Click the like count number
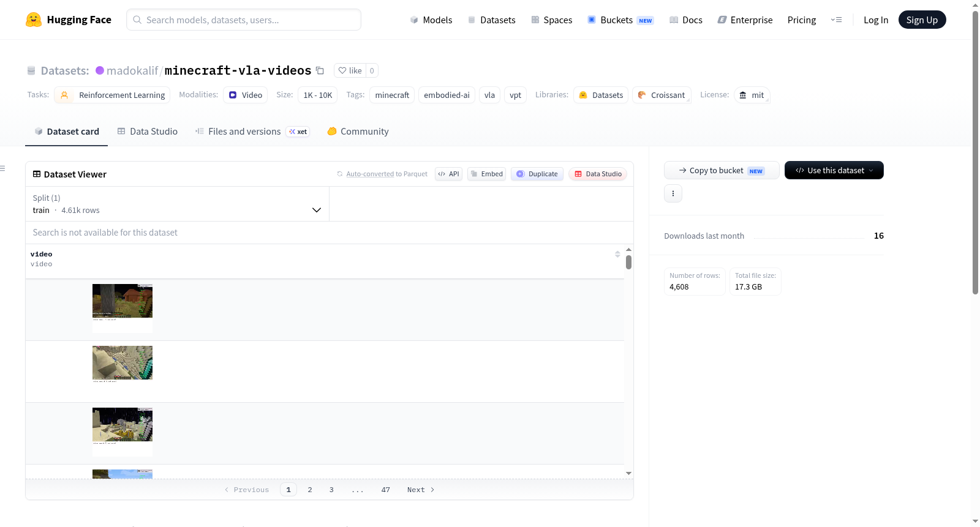 372,70
